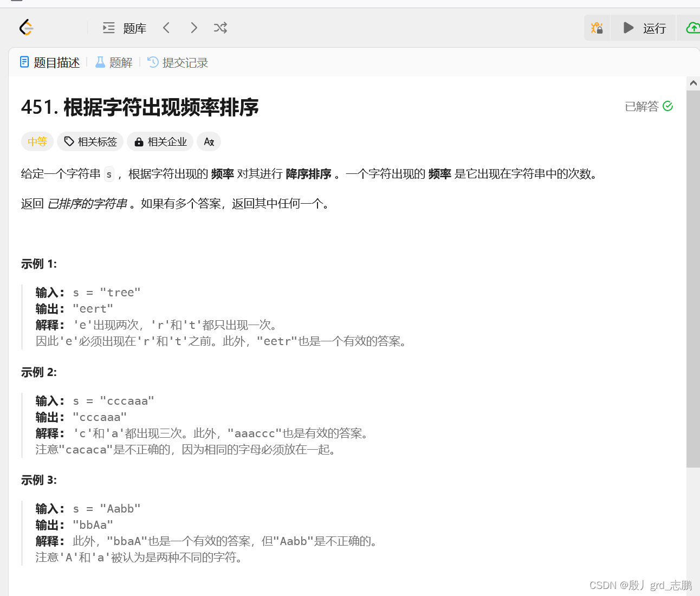Image resolution: width=700 pixels, height=596 pixels.
Task: Click the translate language icon
Action: click(209, 142)
